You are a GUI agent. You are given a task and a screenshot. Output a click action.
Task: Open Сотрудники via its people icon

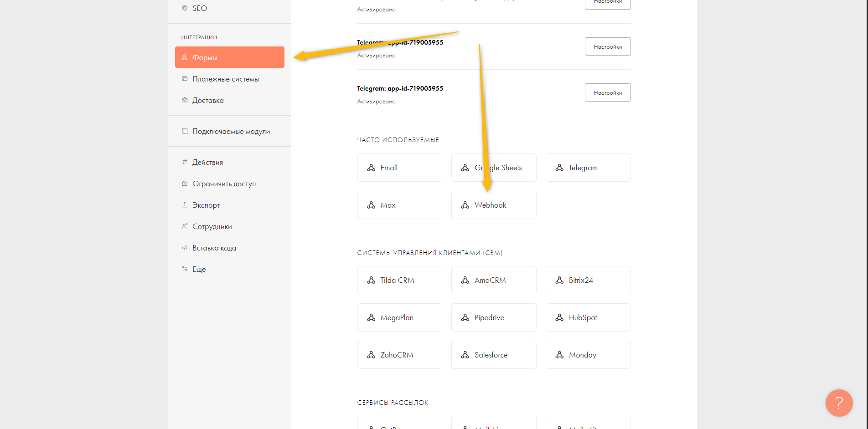(x=184, y=226)
